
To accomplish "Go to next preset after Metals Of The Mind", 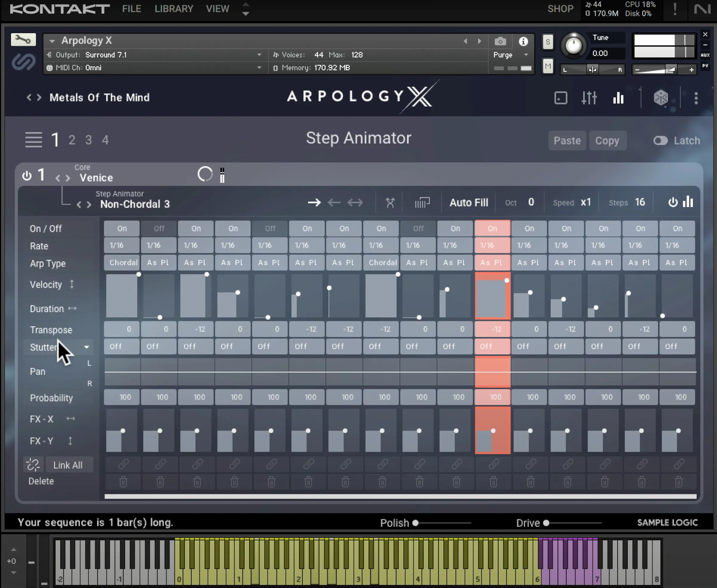I will (39, 98).
